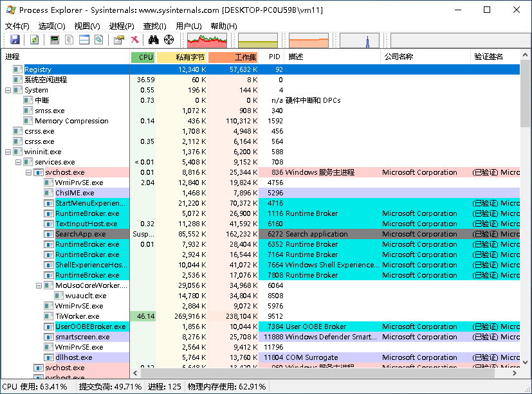The image size is (532, 394).
Task: Click the binoculars Find icon
Action: [153, 40]
